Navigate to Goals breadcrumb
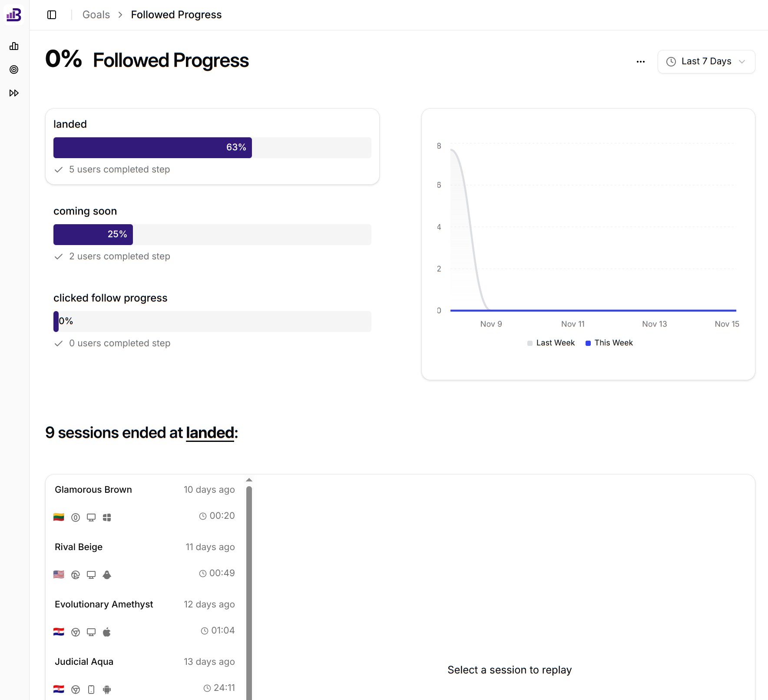Viewport: 768px width, 700px height. pos(96,15)
